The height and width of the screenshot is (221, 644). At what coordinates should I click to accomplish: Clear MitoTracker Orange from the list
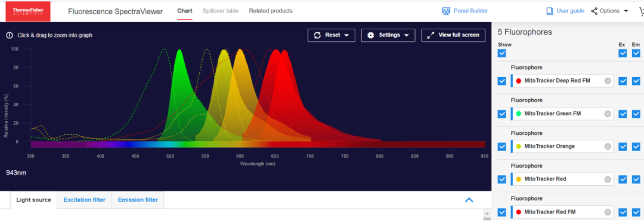point(608,146)
